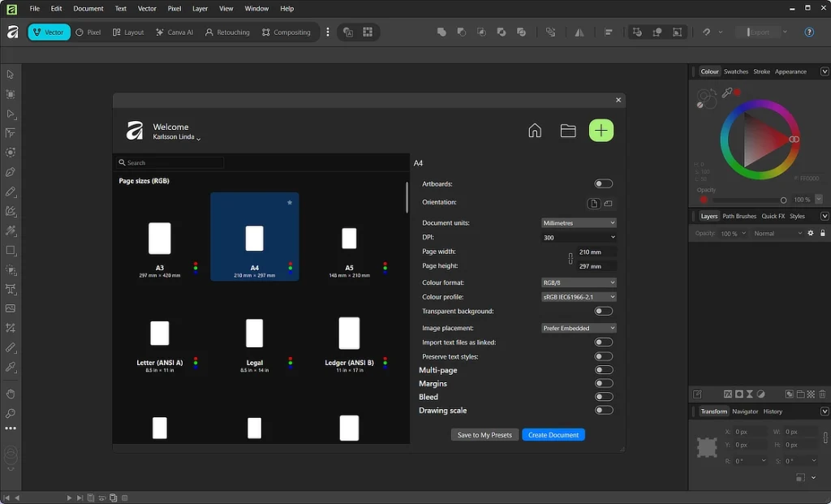Favourite the A4 preset star
831x504 pixels.
tap(290, 202)
